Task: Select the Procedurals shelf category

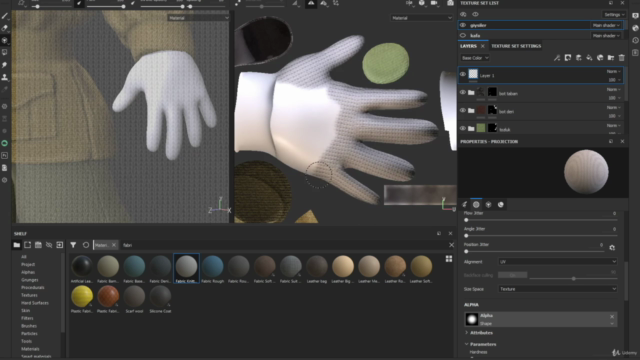Action: 33,287
